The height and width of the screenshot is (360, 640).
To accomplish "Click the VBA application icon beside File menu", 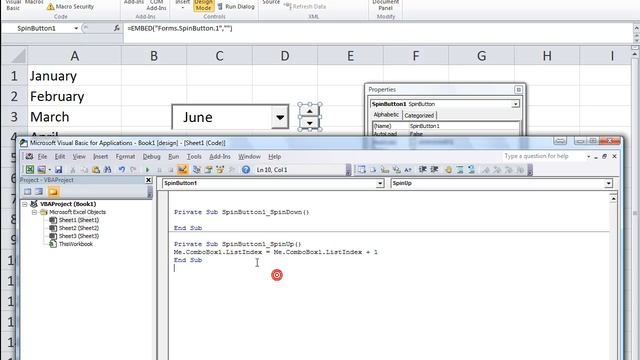I will click(29, 156).
